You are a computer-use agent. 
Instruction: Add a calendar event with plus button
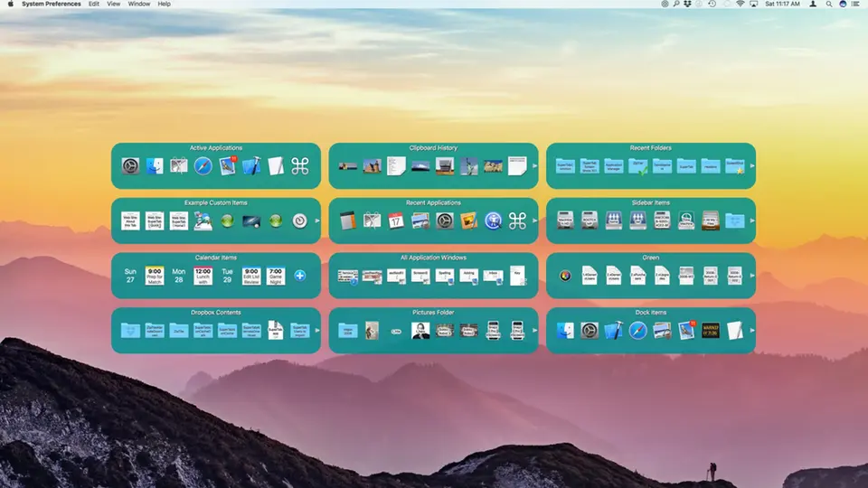300,276
